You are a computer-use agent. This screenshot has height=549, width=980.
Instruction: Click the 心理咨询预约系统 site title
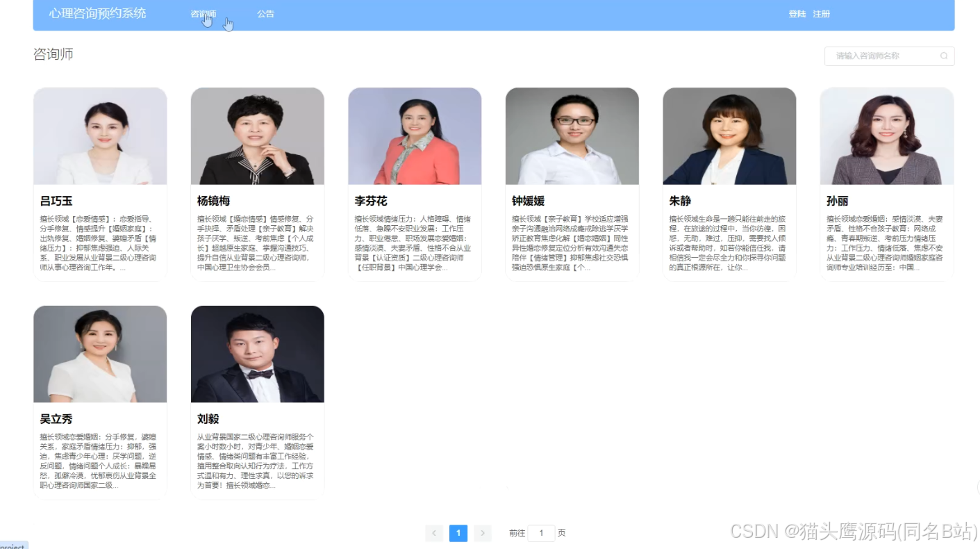click(x=98, y=13)
